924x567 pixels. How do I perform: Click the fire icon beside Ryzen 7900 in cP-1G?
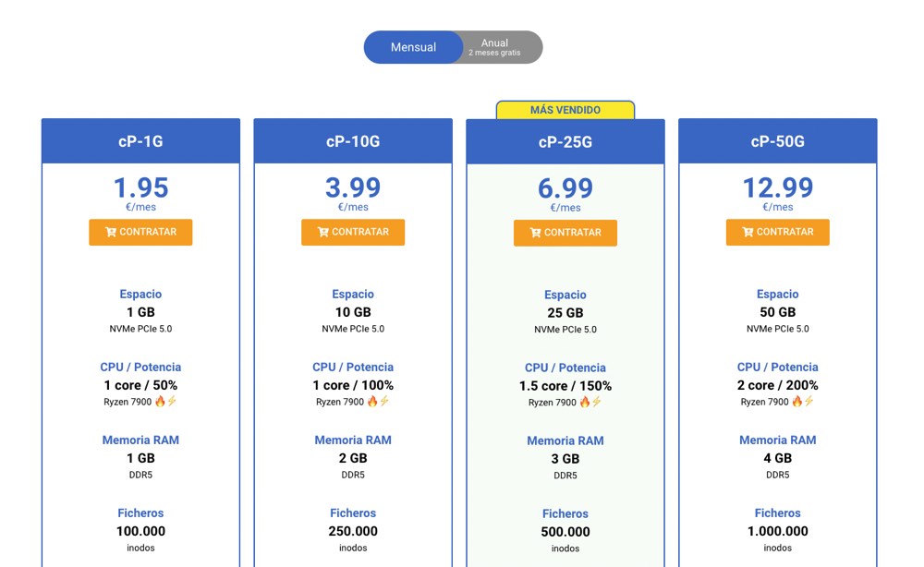161,401
